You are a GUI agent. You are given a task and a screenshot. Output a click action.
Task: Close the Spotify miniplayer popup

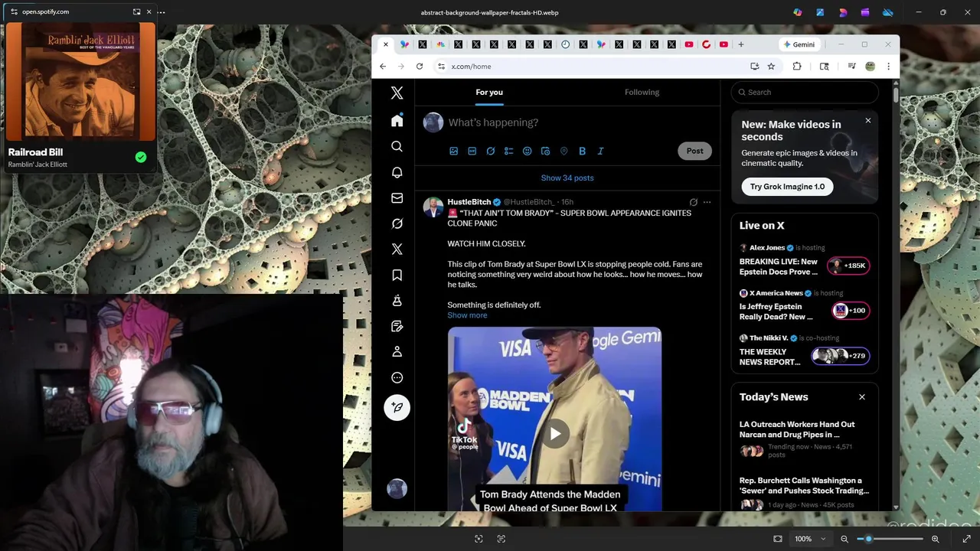pyautogui.click(x=149, y=11)
